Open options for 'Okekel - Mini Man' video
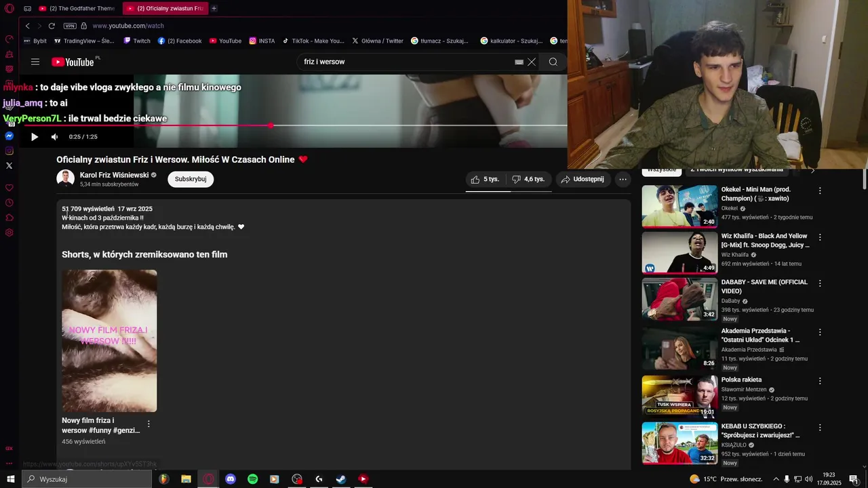868x488 pixels. tap(820, 191)
